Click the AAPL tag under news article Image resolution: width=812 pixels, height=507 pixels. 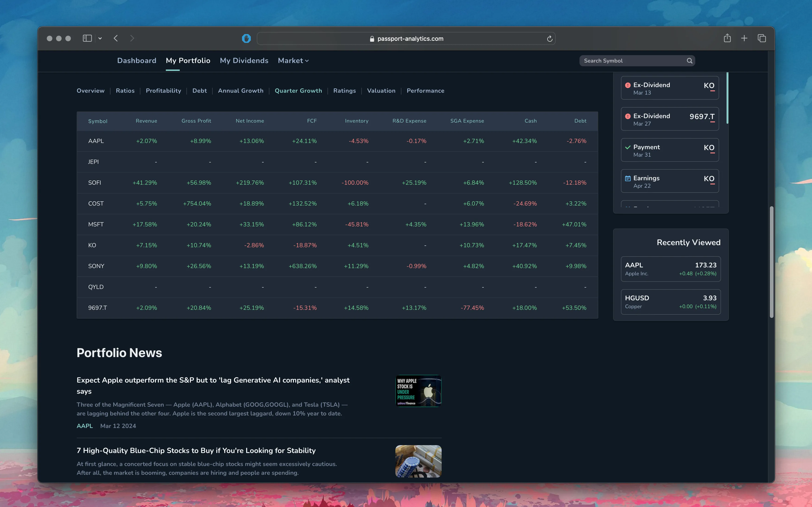click(x=85, y=426)
